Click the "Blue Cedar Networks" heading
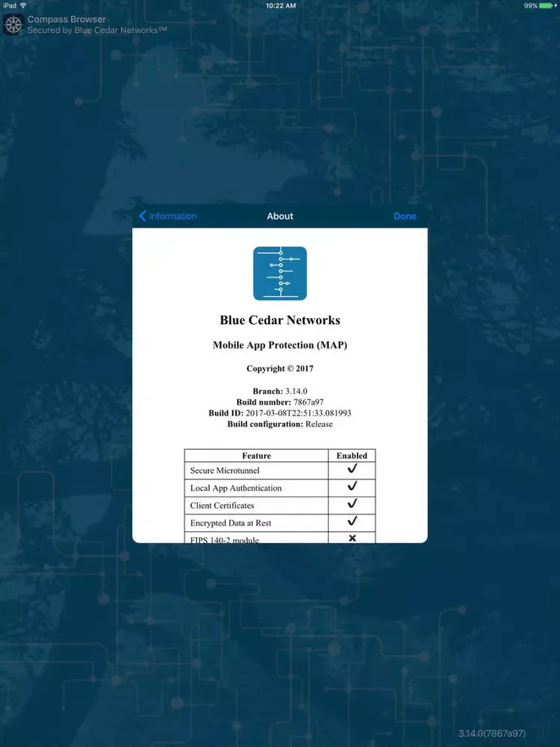 pos(280,320)
